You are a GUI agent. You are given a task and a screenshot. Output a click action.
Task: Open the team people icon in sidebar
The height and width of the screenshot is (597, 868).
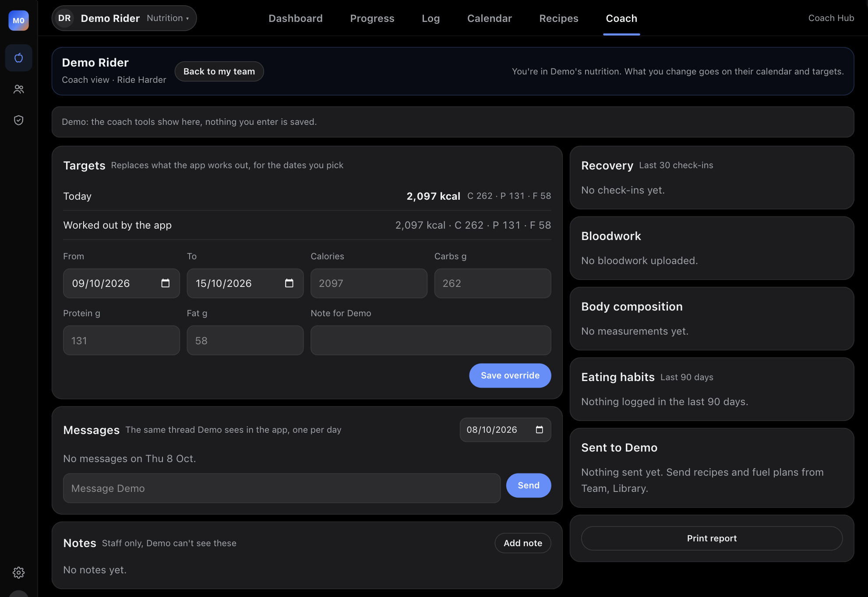point(18,89)
